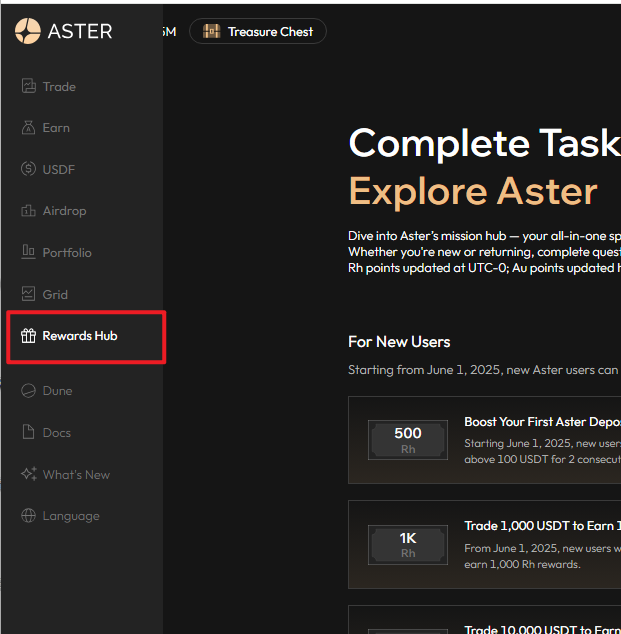The height and width of the screenshot is (634, 621).
Task: Click the Aster logo icon
Action: pyautogui.click(x=27, y=31)
